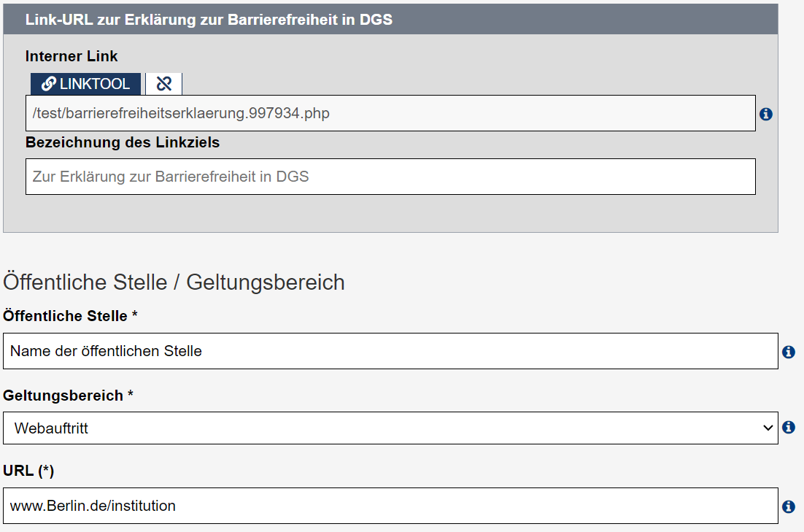This screenshot has height=532, width=804.
Task: Switch to the unlink tab beside LINKTOOL
Action: (x=163, y=83)
